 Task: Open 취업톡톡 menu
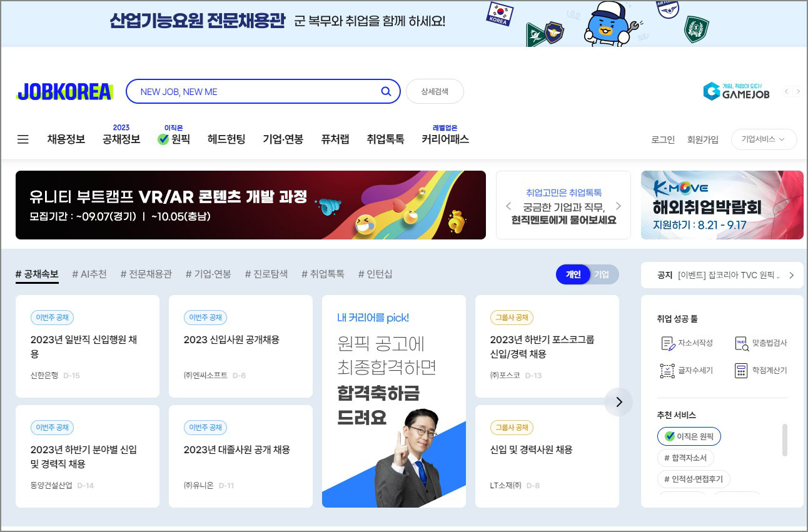[385, 139]
